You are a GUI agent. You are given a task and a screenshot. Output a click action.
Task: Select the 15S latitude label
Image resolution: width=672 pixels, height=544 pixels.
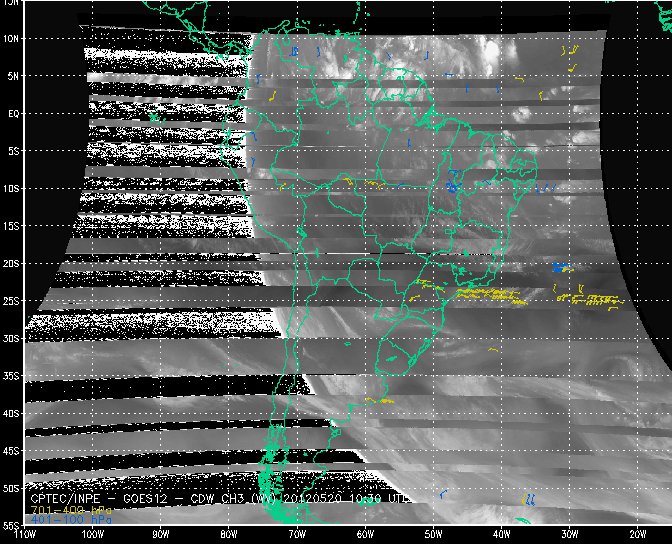pyautogui.click(x=11, y=226)
